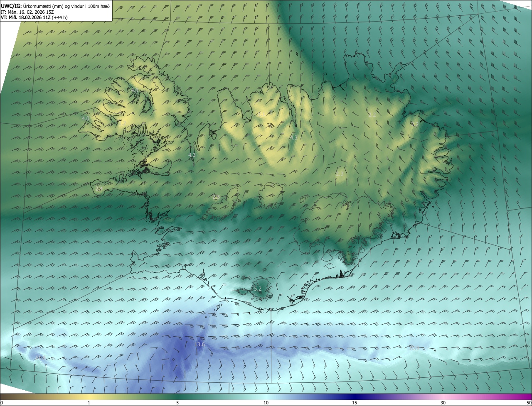This screenshot has width=532, height=406.
Task: Click the colorbar tick label '15'
Action: [355, 403]
